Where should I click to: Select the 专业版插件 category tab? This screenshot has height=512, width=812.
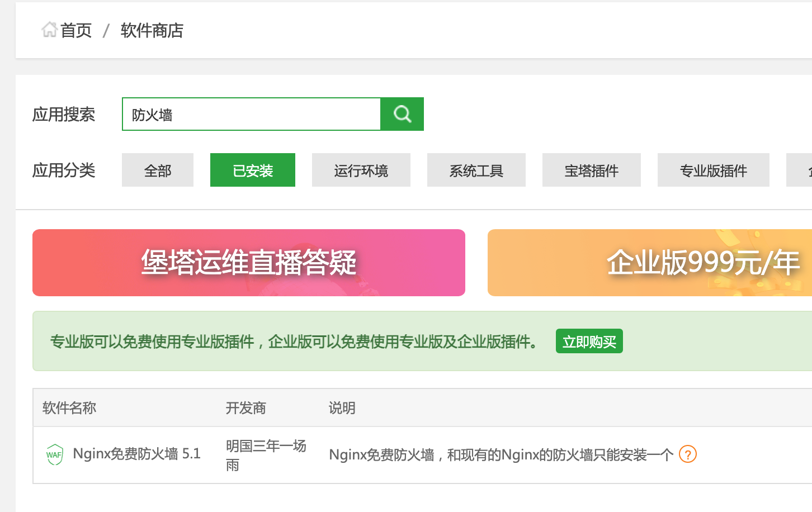pyautogui.click(x=714, y=170)
